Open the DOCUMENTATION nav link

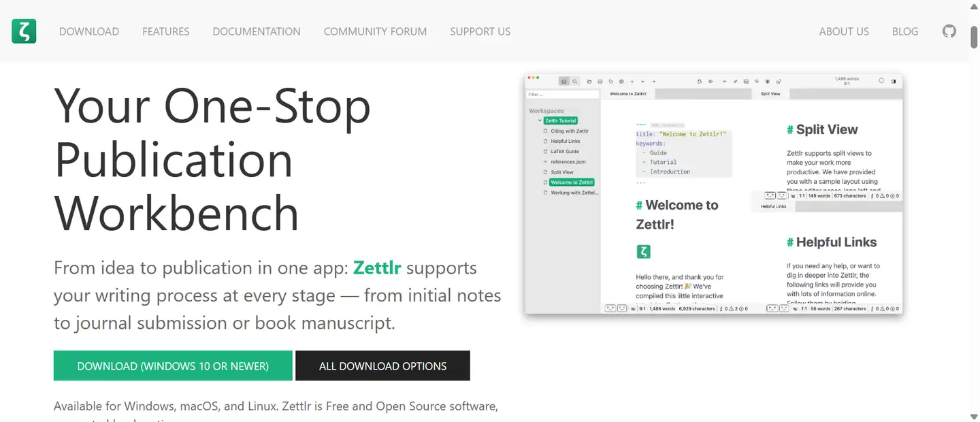point(257,31)
